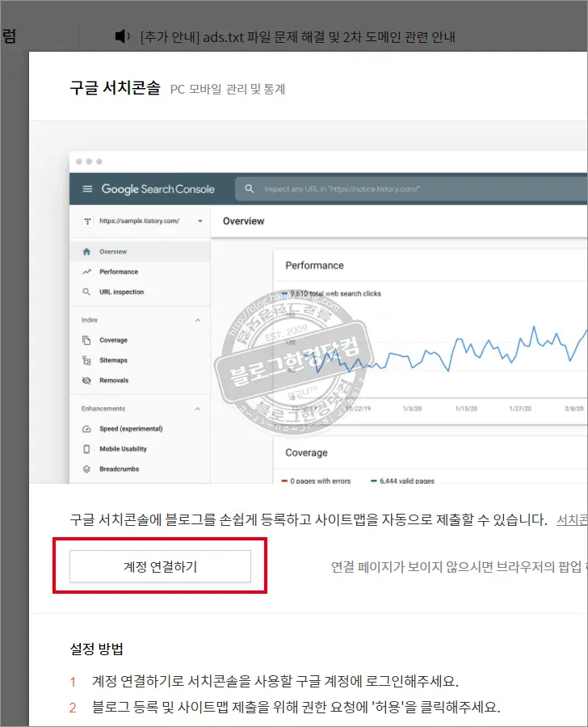
Task: Click the popup-blocker hint text beside the button
Action: coord(459,566)
